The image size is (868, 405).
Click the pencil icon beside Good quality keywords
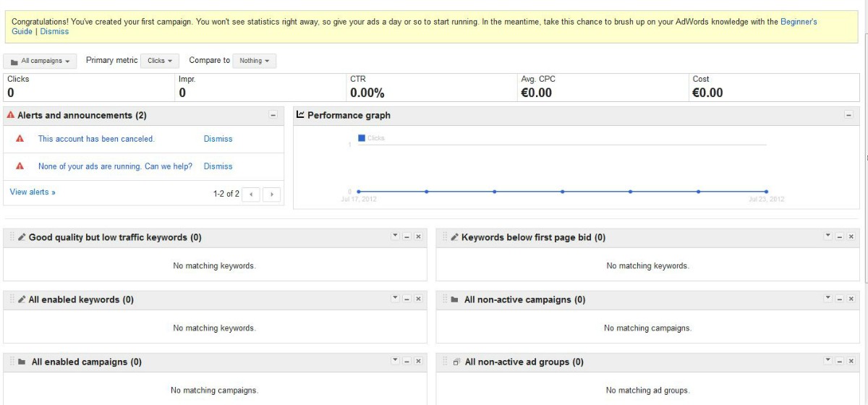click(22, 237)
